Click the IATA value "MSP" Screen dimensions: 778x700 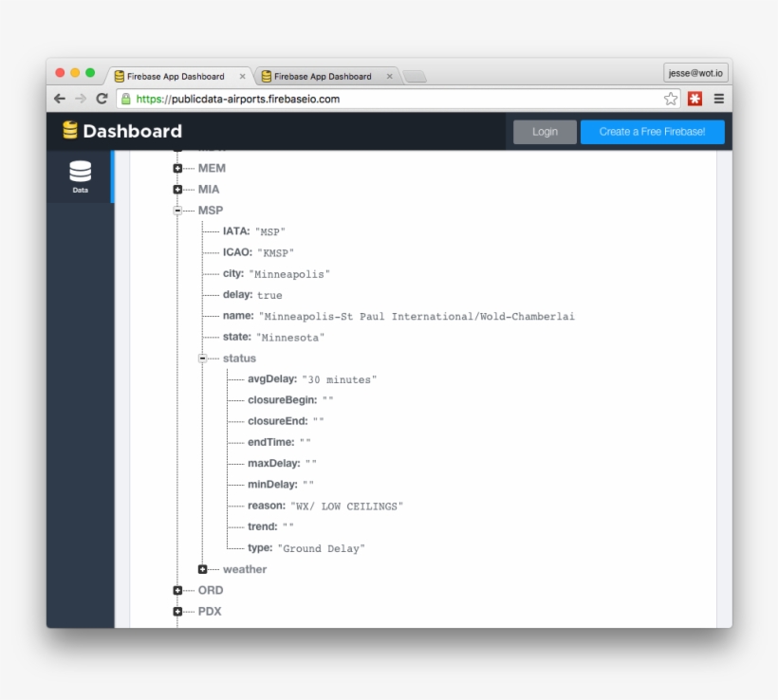[270, 231]
